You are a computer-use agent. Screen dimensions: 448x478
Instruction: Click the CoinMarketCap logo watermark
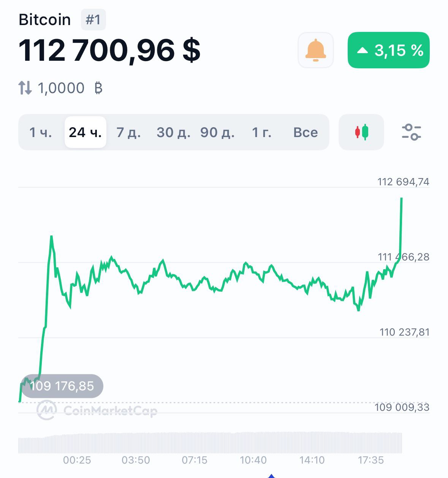(x=98, y=410)
